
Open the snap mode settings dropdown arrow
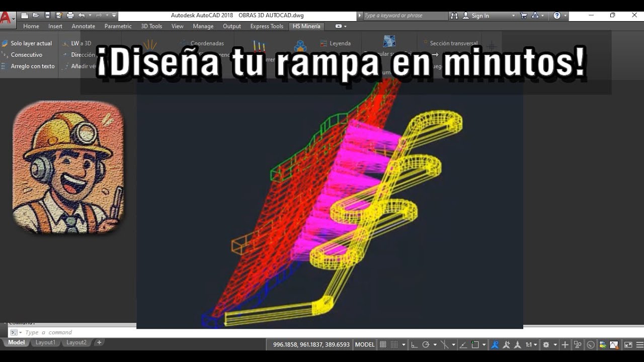[x=404, y=345]
